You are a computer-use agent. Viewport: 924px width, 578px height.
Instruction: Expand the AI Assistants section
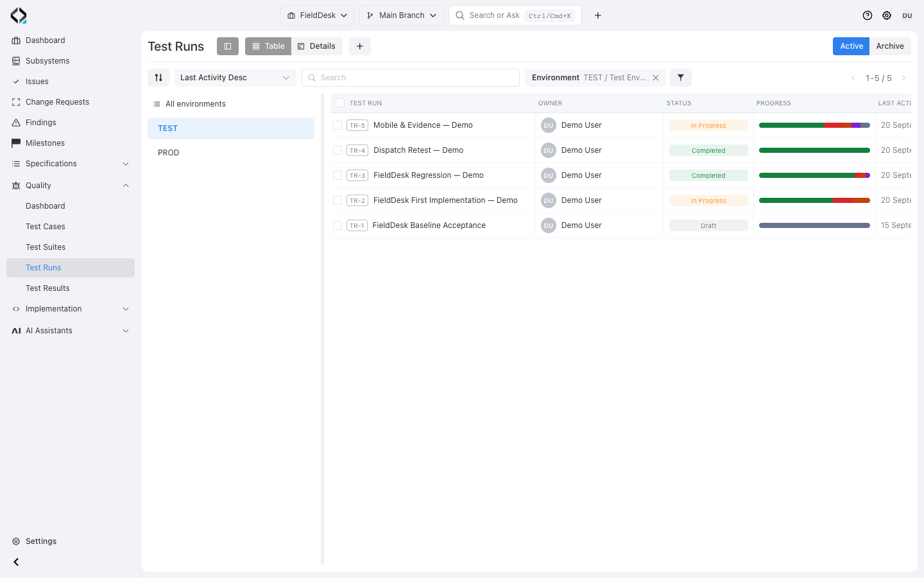pyautogui.click(x=71, y=331)
